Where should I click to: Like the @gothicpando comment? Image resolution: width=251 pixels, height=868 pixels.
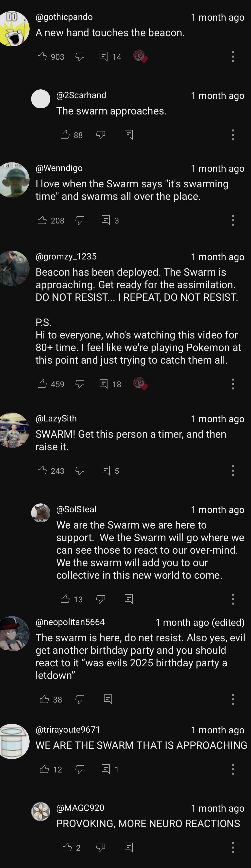42,56
